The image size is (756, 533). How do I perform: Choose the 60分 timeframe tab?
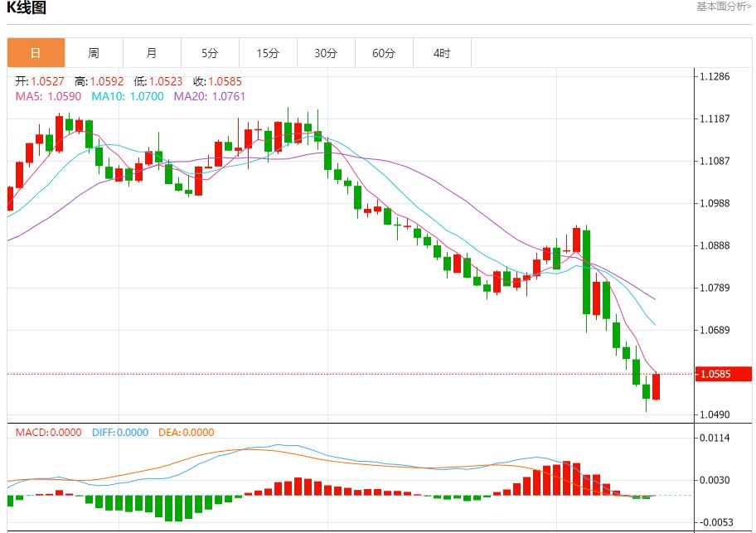[x=384, y=53]
